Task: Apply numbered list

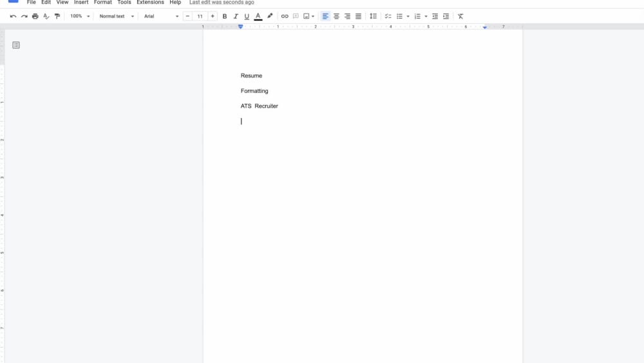Action: pos(417,17)
